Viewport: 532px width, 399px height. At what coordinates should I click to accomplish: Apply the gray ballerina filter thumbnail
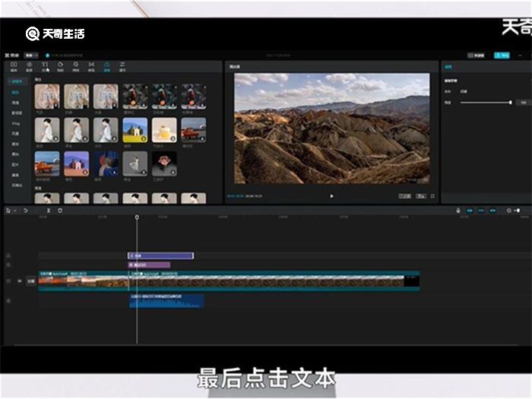[135, 163]
